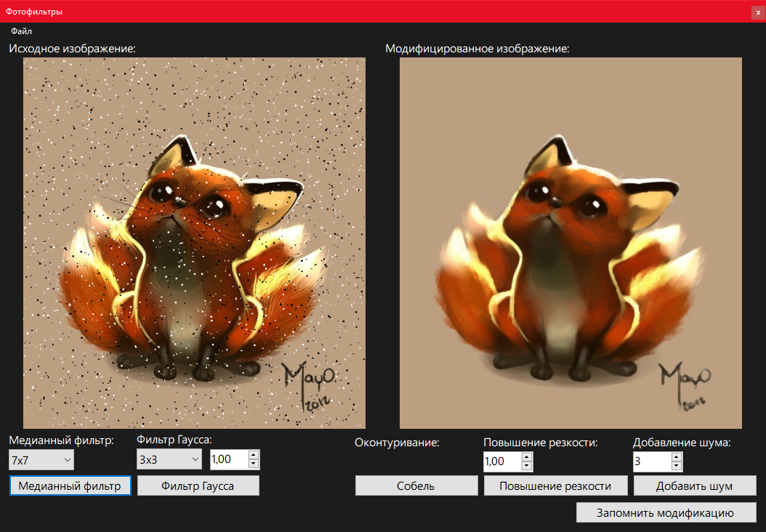Increase the noise amount with up arrow
This screenshot has width=766, height=532.
click(677, 457)
